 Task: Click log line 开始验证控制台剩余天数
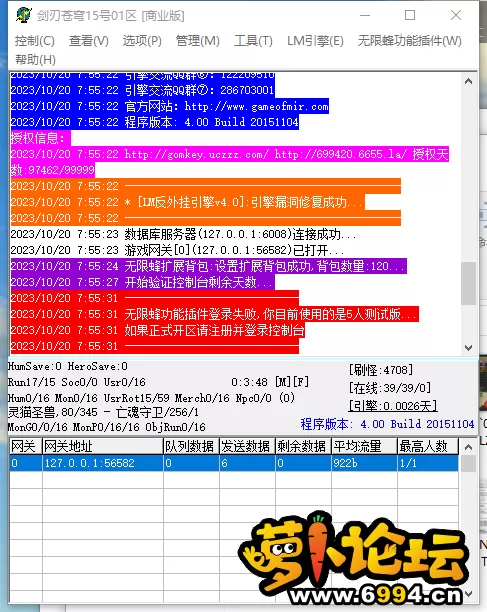[143, 282]
